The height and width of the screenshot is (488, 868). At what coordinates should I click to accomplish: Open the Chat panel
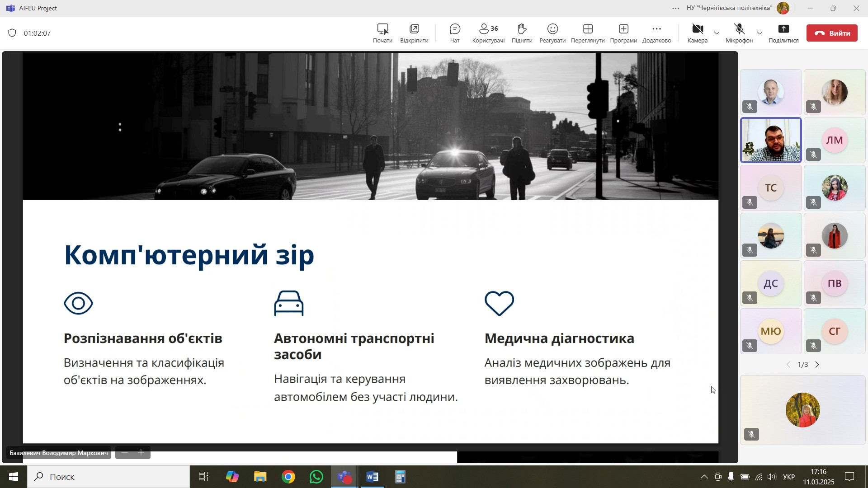click(x=455, y=33)
